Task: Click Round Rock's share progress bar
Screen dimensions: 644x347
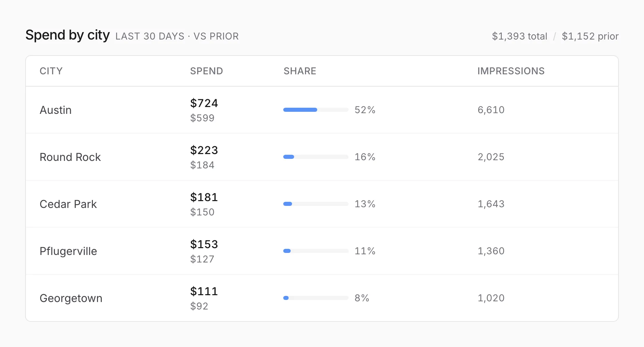Action: (316, 157)
